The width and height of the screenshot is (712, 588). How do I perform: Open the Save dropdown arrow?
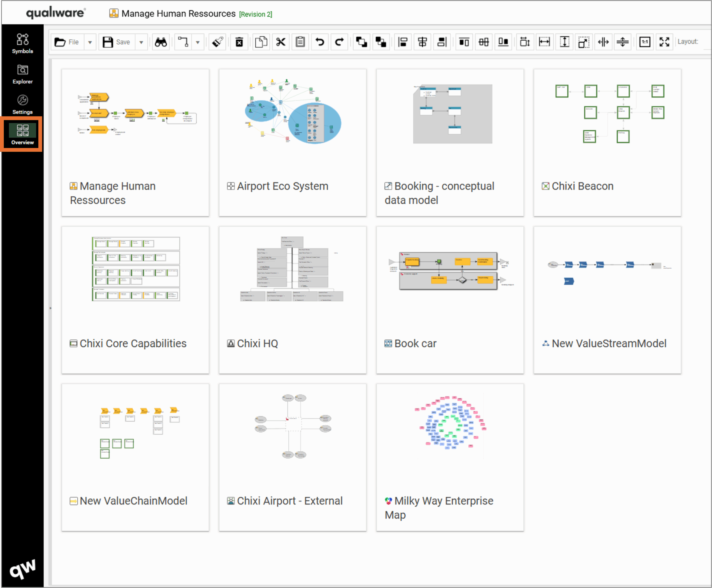(141, 42)
